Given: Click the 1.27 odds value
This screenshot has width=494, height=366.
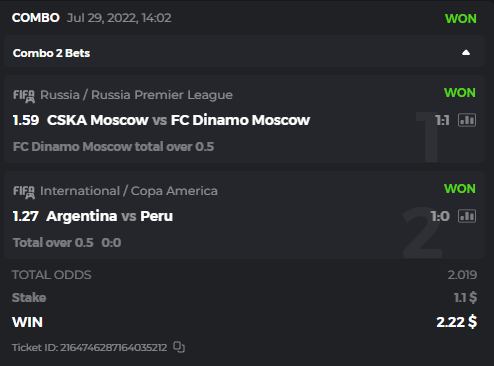Looking at the screenshot, I should tap(26, 216).
